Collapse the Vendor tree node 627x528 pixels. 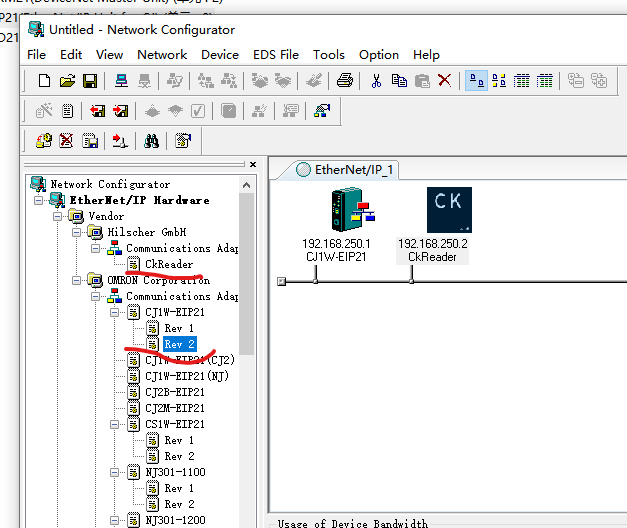(x=58, y=216)
